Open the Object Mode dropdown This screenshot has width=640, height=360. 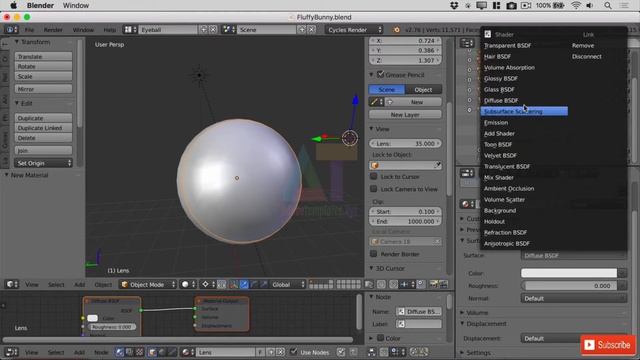coord(148,284)
